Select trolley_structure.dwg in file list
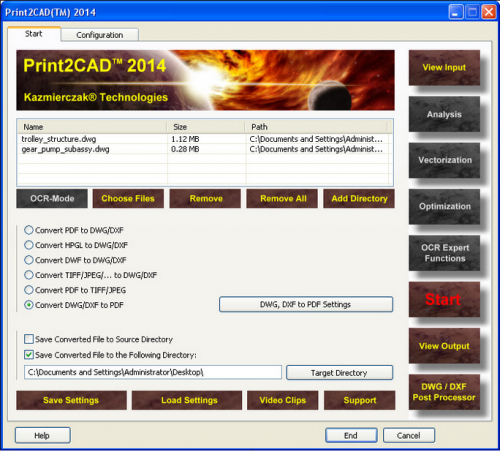This screenshot has height=452, width=500. point(59,139)
